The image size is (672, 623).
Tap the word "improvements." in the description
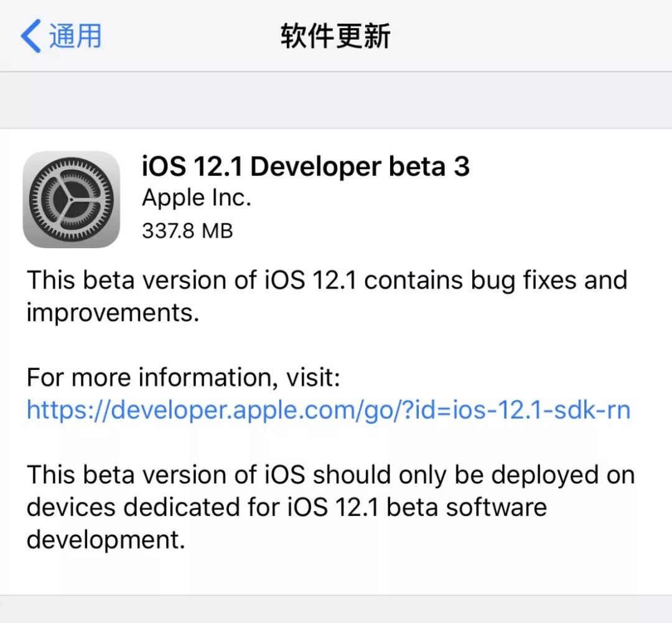click(x=113, y=313)
